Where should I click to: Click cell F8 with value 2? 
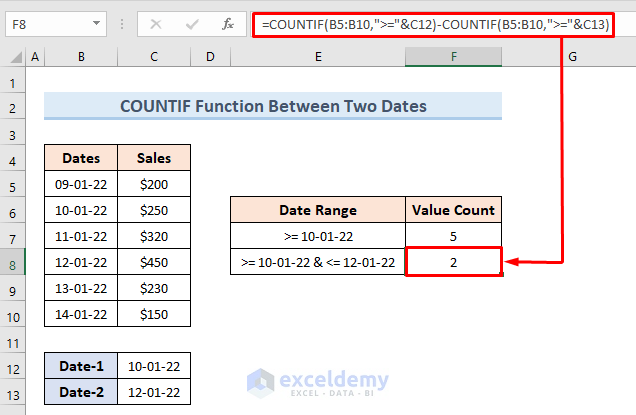(x=454, y=262)
